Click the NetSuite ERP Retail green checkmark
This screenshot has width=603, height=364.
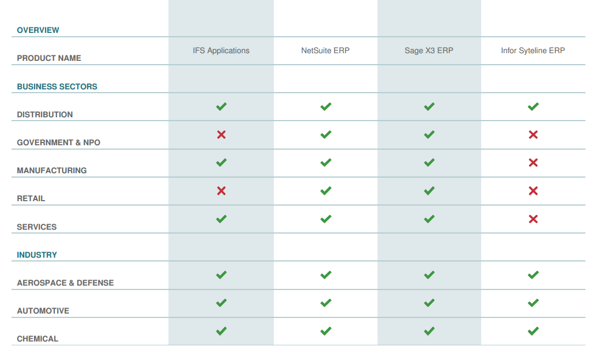coord(325,191)
